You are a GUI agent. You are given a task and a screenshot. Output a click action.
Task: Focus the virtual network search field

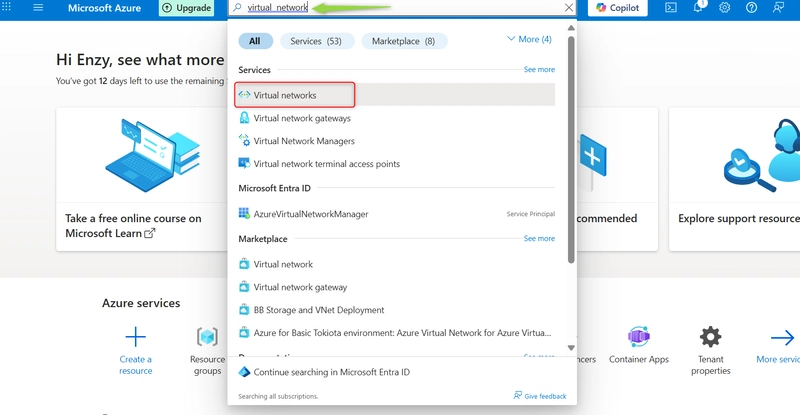point(403,8)
